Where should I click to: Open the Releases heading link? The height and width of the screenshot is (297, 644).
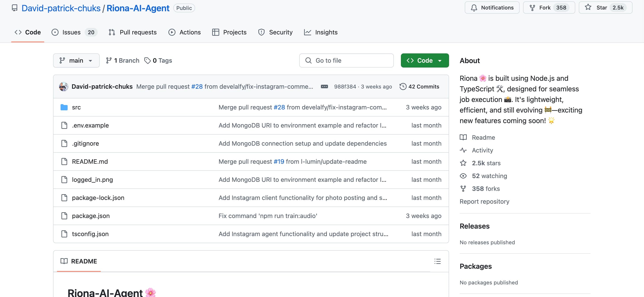click(x=474, y=226)
